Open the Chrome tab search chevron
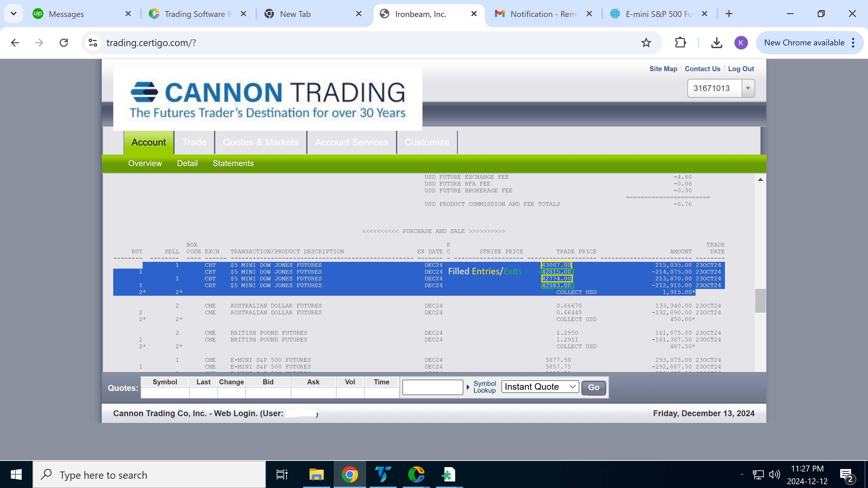 pos(14,14)
